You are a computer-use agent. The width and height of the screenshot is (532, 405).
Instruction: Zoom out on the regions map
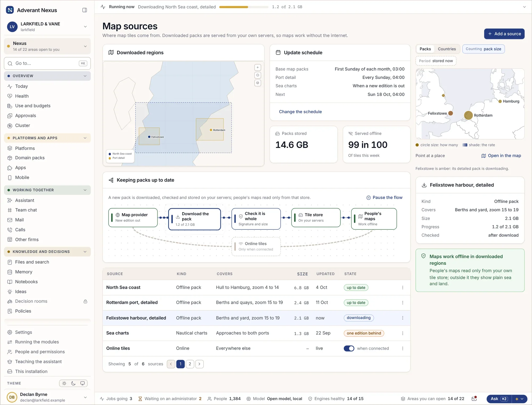coord(257,75)
